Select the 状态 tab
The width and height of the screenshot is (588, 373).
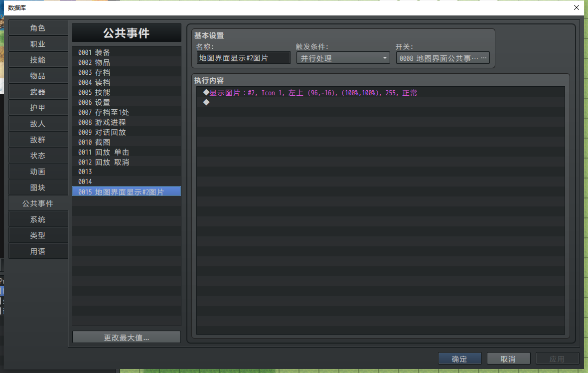pos(38,156)
